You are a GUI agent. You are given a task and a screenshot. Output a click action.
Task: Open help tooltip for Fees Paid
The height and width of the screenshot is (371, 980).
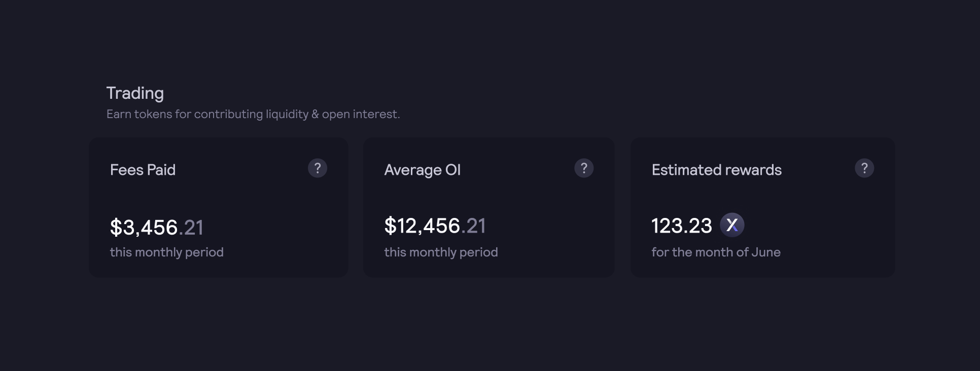point(318,168)
